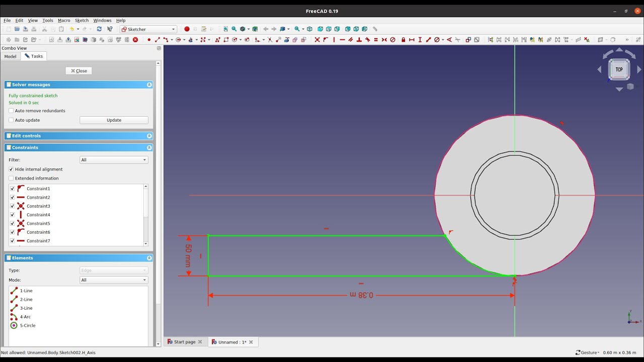Screen dimensions: 644x362
Task: Open the Undo history dropdown arrow
Action: 78,29
